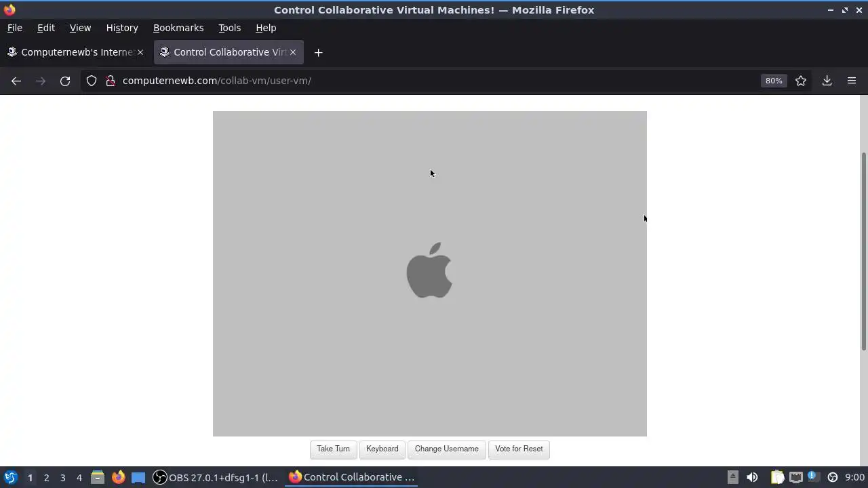Switch to workspace 1
868x488 pixels.
point(30,478)
